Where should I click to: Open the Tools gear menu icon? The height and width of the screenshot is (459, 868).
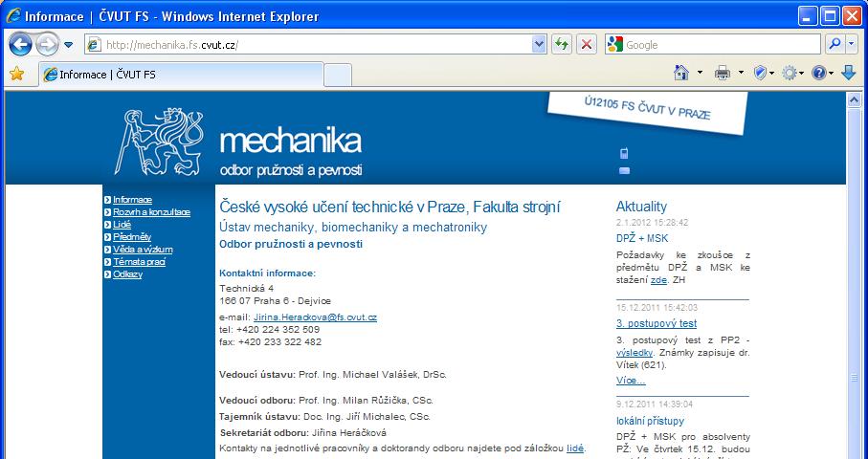point(789,73)
